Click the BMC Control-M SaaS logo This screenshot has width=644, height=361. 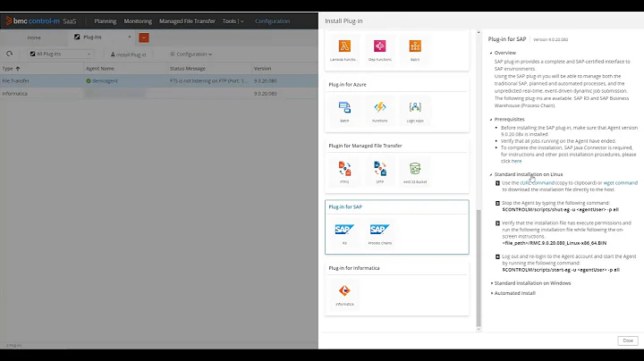[40, 21]
